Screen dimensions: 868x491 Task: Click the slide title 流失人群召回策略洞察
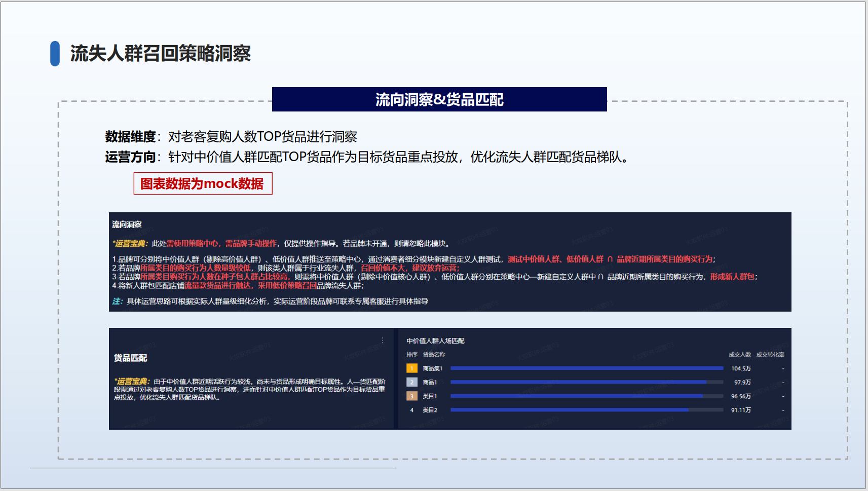click(x=161, y=53)
